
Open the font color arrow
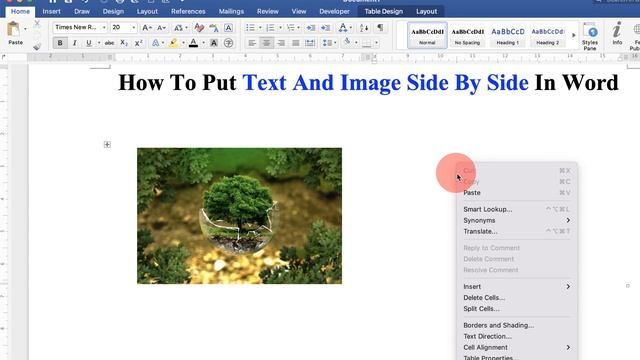[203, 43]
